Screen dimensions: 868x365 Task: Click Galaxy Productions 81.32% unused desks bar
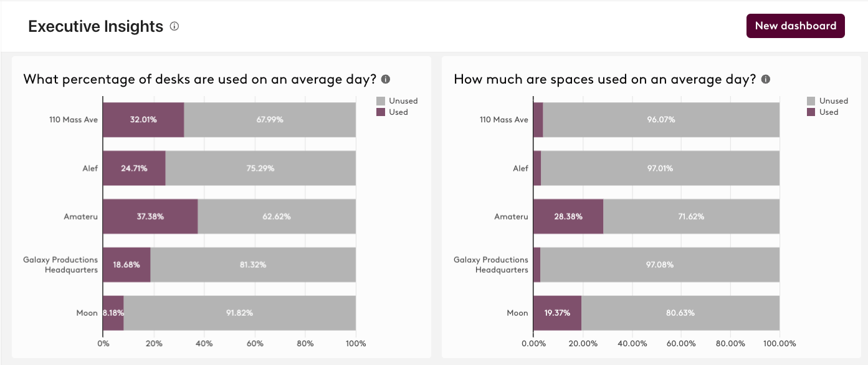click(252, 265)
